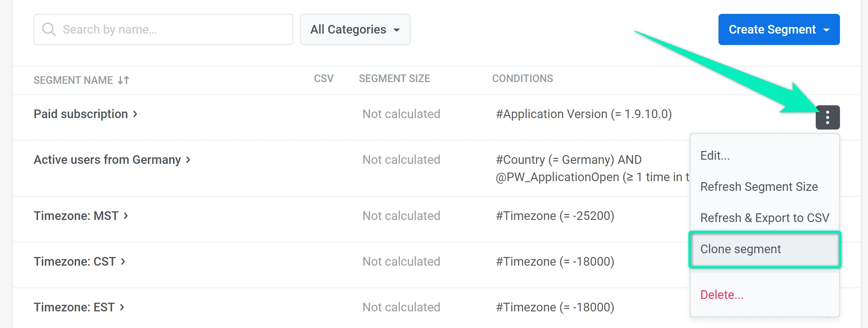868x328 pixels.
Task: Open the Timezone: MST segment
Action: pos(76,216)
